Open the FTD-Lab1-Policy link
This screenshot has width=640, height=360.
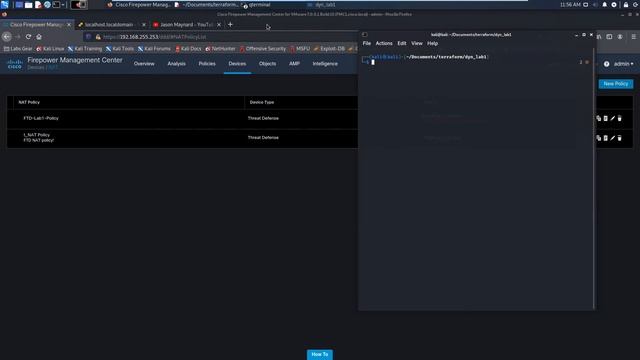coord(41,118)
